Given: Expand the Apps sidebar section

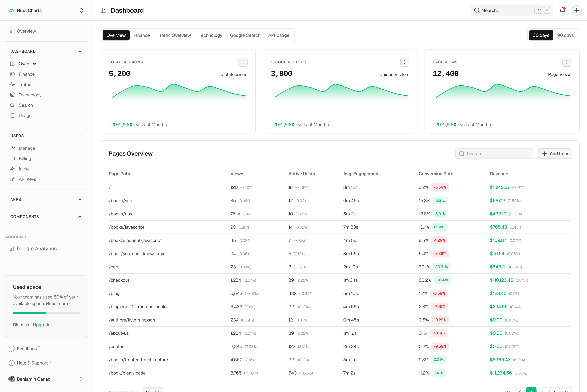Looking at the screenshot, I should (80, 200).
